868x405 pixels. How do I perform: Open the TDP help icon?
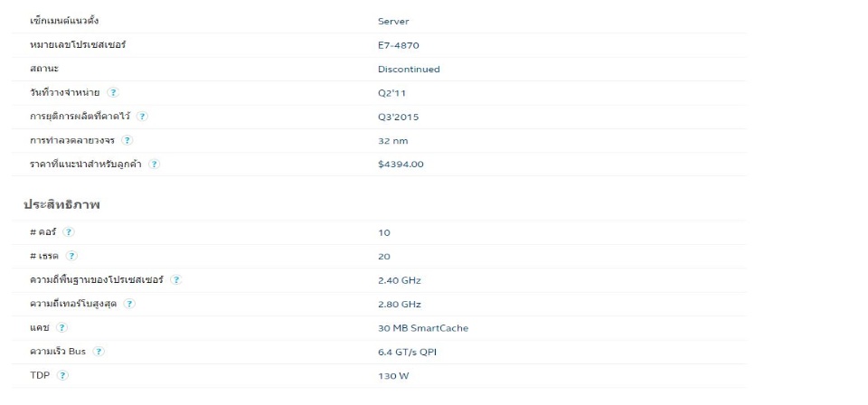(x=63, y=375)
